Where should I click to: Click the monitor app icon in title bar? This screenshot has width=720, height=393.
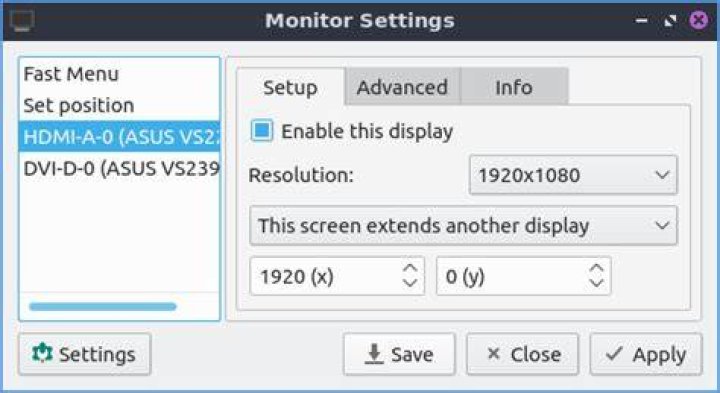pyautogui.click(x=22, y=21)
